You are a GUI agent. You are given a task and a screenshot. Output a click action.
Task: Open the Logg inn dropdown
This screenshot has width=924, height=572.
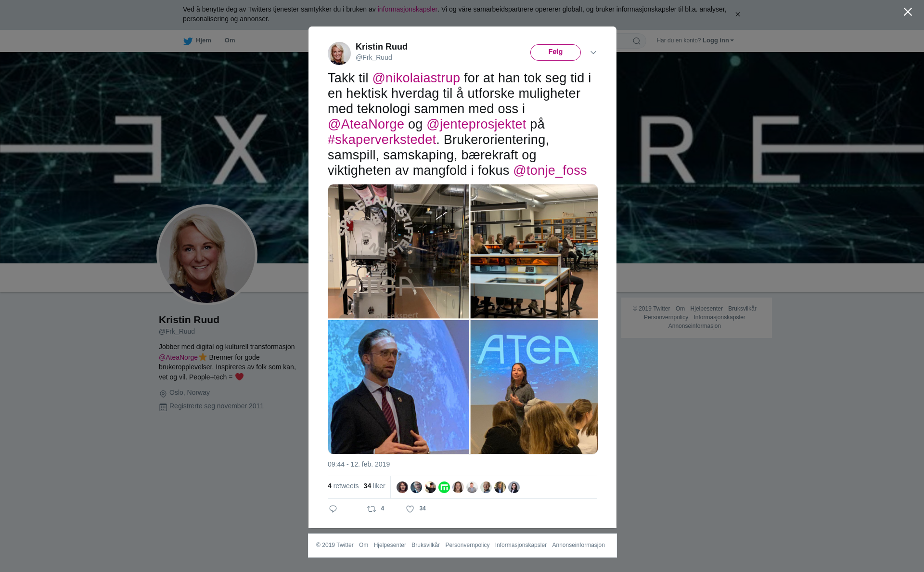[718, 40]
